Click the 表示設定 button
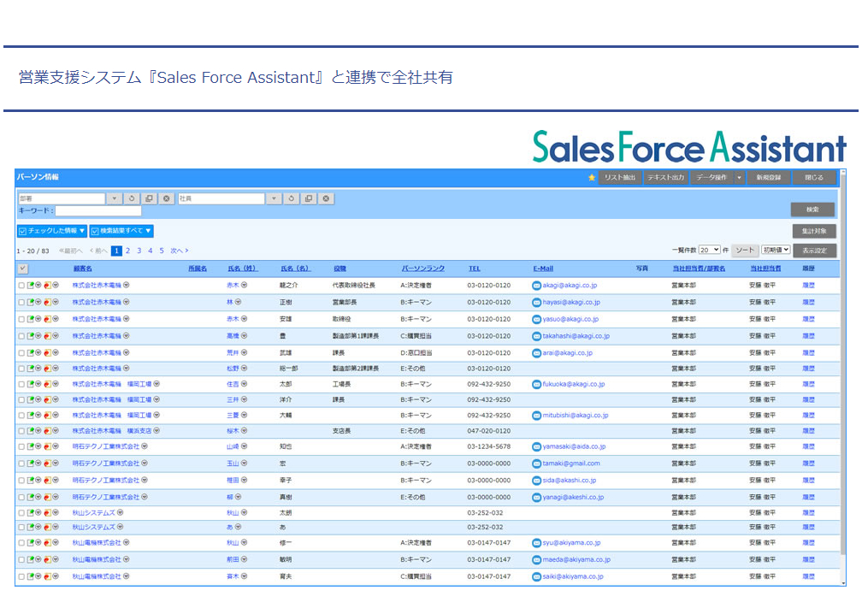 814,251
